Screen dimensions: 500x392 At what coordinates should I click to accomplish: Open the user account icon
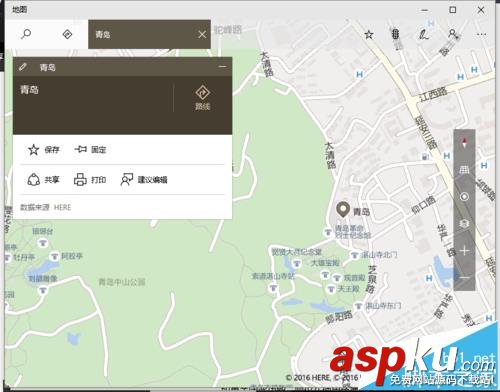point(453,34)
